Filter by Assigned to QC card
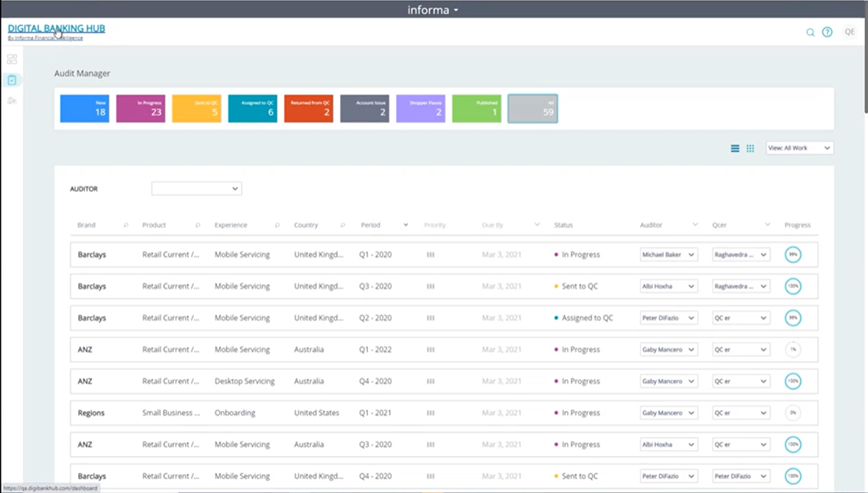The width and height of the screenshot is (868, 493). click(x=252, y=108)
